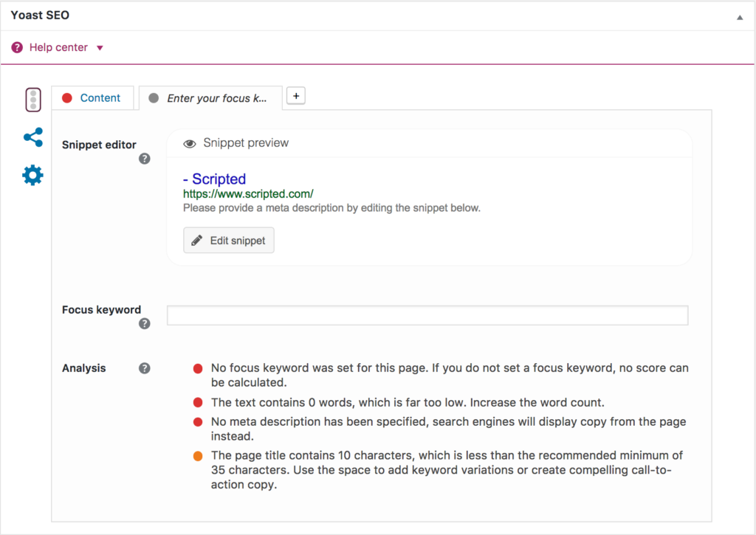Open the Help center link
Screen dimensions: 756x535
pyautogui.click(x=58, y=47)
